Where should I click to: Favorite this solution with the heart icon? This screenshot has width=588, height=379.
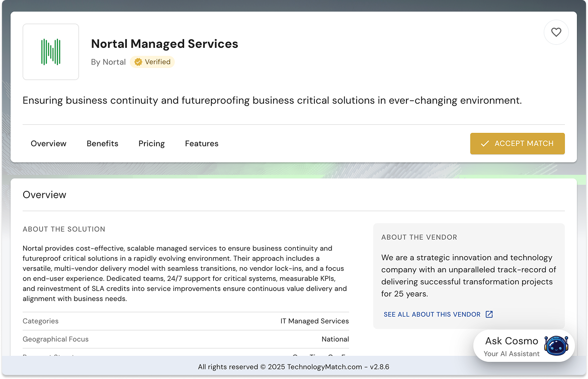coord(556,32)
